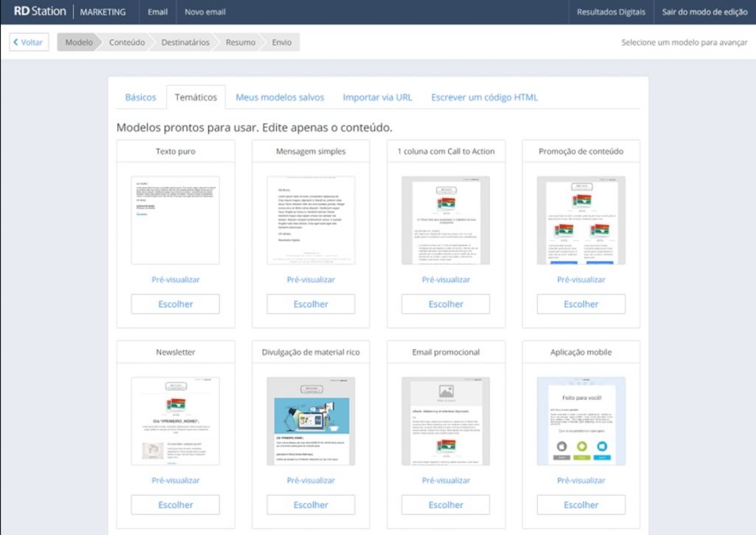Escolher Promoção de conteúdo template
756x535 pixels.
coord(581,304)
